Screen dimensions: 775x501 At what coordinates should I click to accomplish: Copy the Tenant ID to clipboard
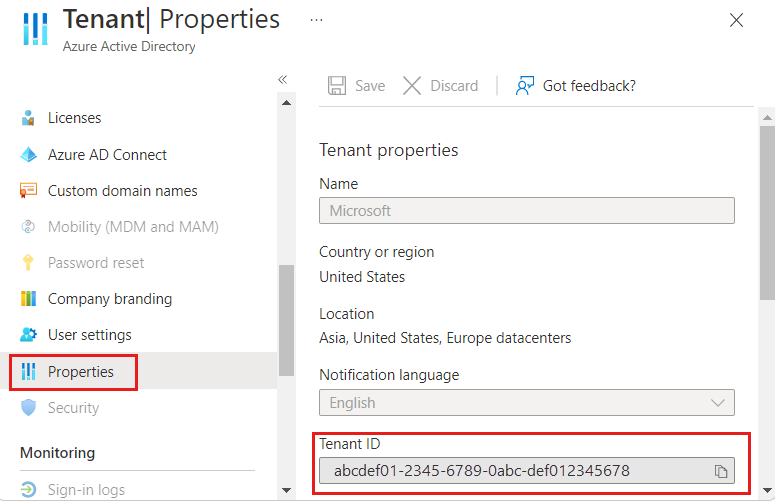pos(720,471)
